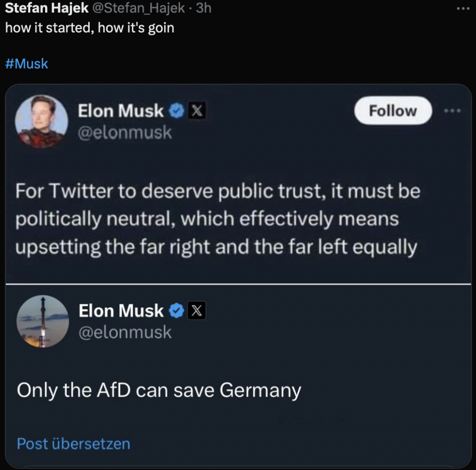Click the blue verified badge in the top tweet
476x470 pixels.
176,111
